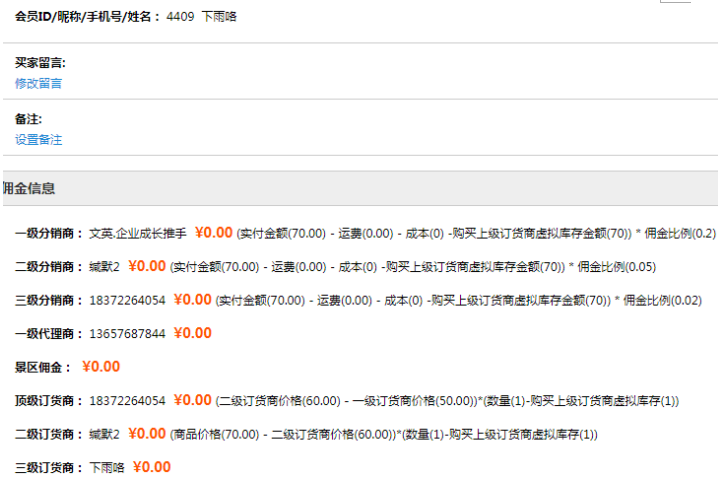Click 下雨咯 in the 三级订货商 row

pyautogui.click(x=107, y=467)
